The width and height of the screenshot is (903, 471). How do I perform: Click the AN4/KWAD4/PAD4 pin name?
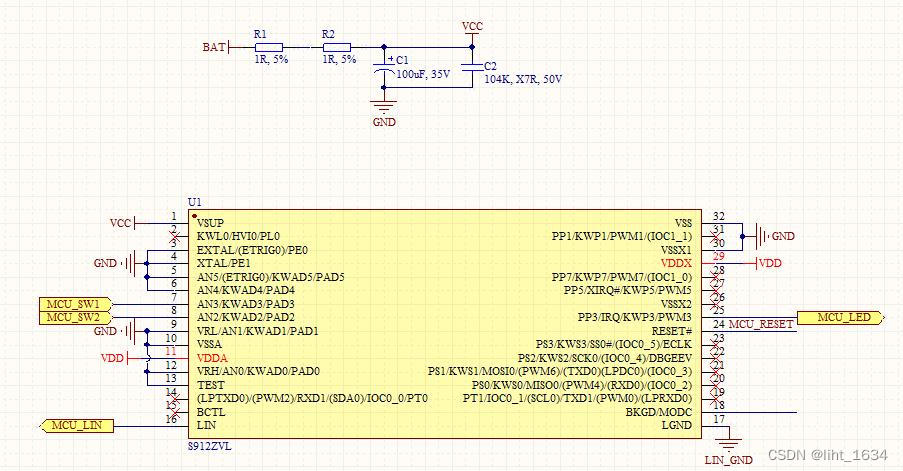tap(245, 290)
